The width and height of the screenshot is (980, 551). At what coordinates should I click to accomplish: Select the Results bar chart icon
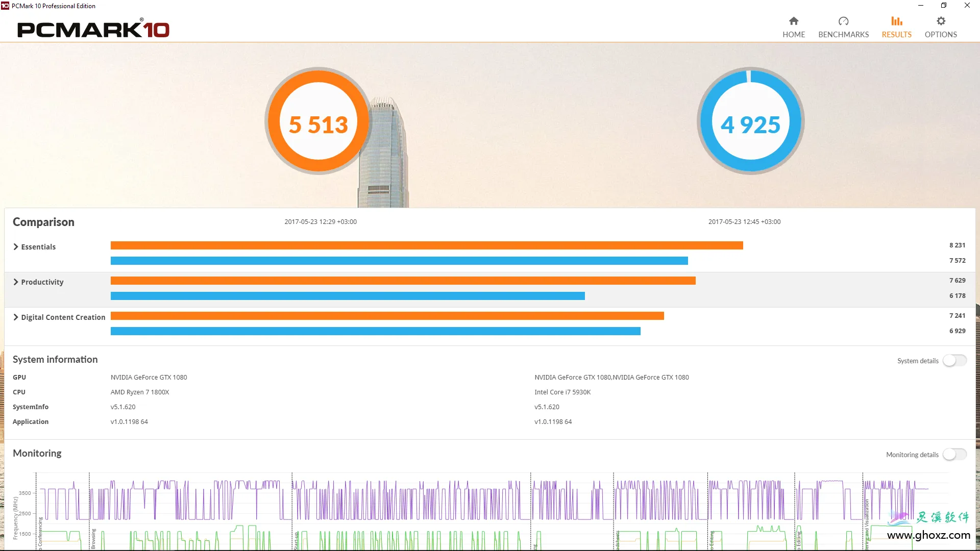point(896,21)
